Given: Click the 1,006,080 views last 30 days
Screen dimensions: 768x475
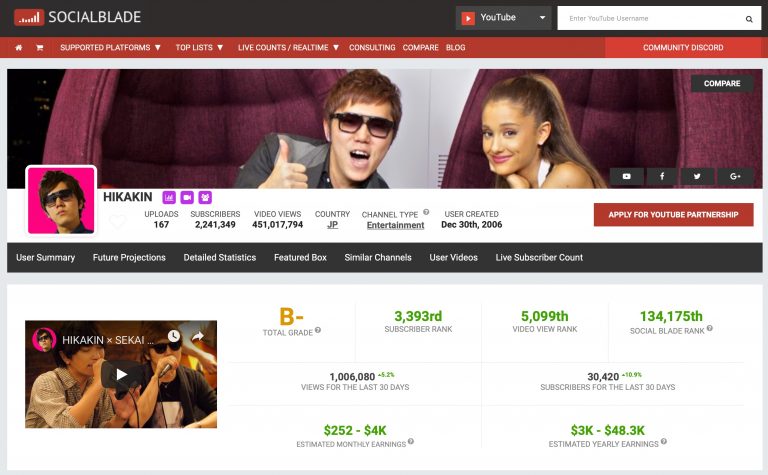Looking at the screenshot, I should tap(352, 377).
